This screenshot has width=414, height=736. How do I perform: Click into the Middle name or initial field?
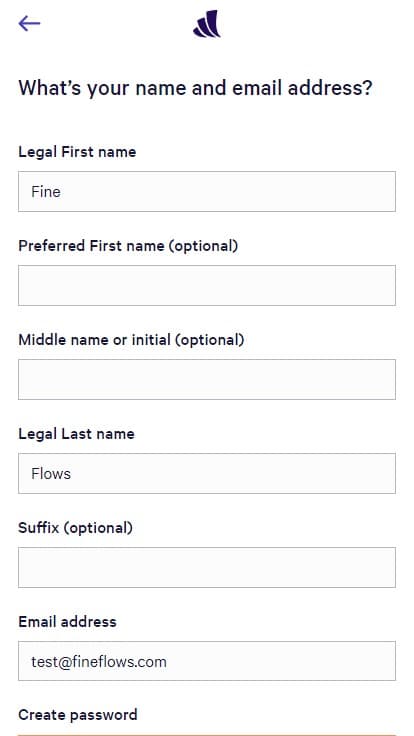tap(207, 379)
